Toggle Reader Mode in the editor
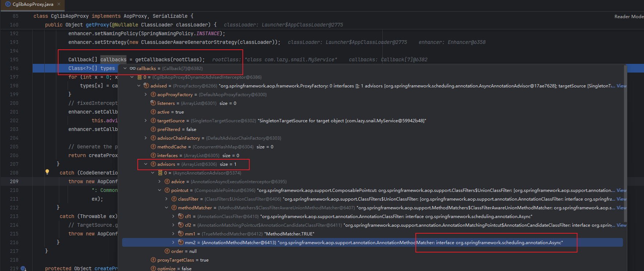Image resolution: width=644 pixels, height=271 pixels. pos(629,16)
